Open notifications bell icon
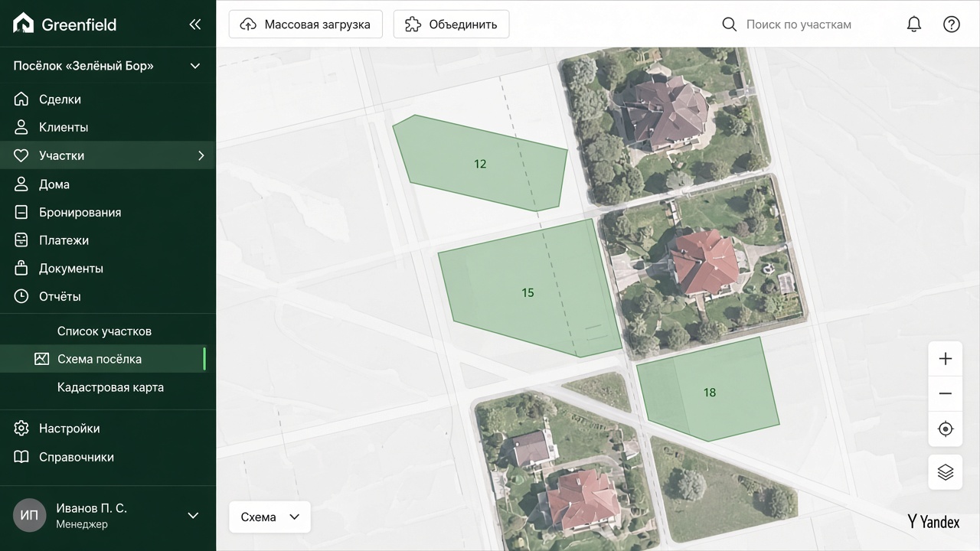 click(913, 24)
